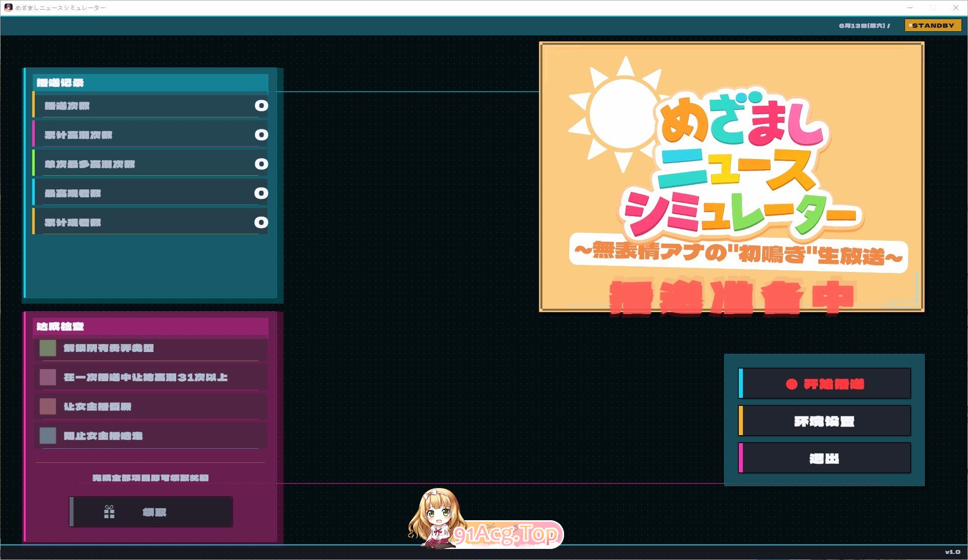Click the 完成全部项目即可领取奖励 hint text
Viewport: 968px width, 560px height.
[150, 478]
